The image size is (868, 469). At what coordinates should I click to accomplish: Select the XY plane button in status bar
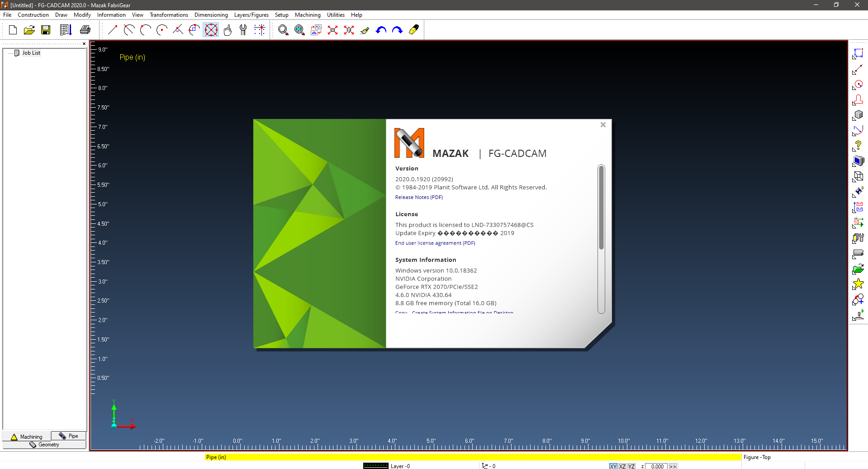coord(613,466)
